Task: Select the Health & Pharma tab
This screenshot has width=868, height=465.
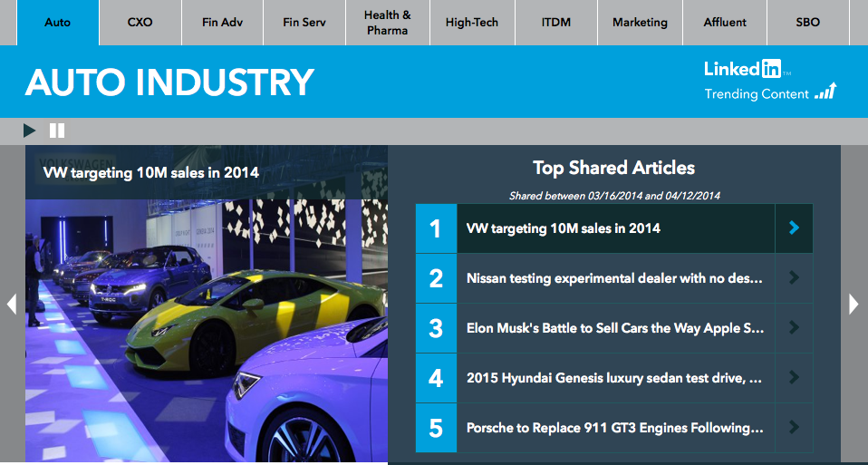Action: point(388,23)
